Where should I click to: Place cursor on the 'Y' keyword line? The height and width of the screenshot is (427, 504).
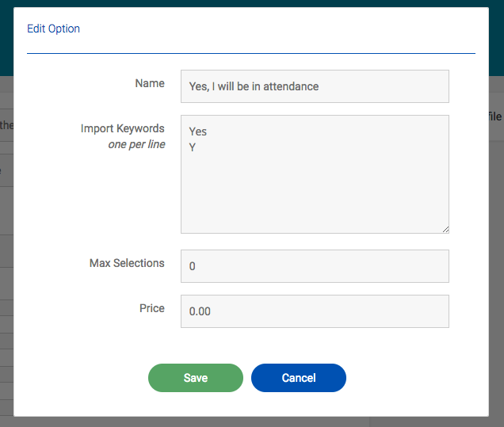coord(193,147)
